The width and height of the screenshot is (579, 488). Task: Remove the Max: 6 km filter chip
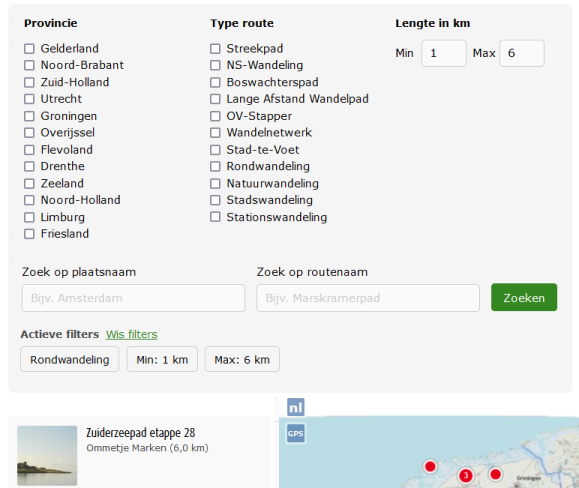242,359
